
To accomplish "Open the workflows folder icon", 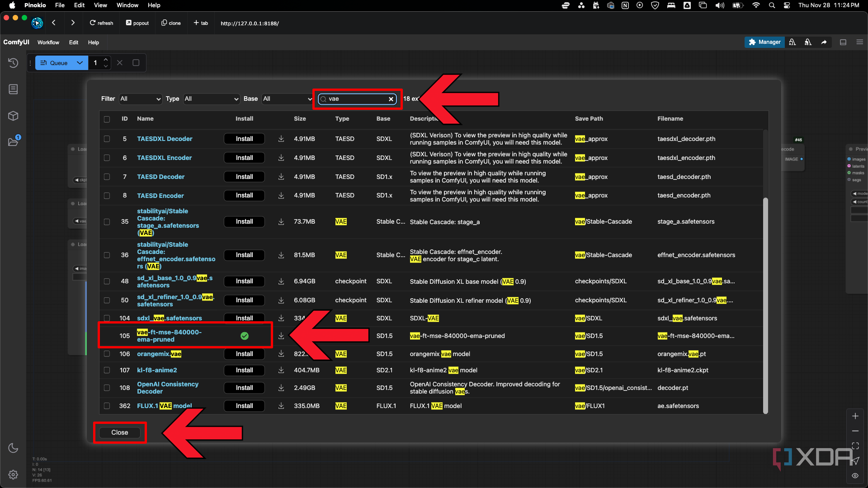I will point(13,142).
